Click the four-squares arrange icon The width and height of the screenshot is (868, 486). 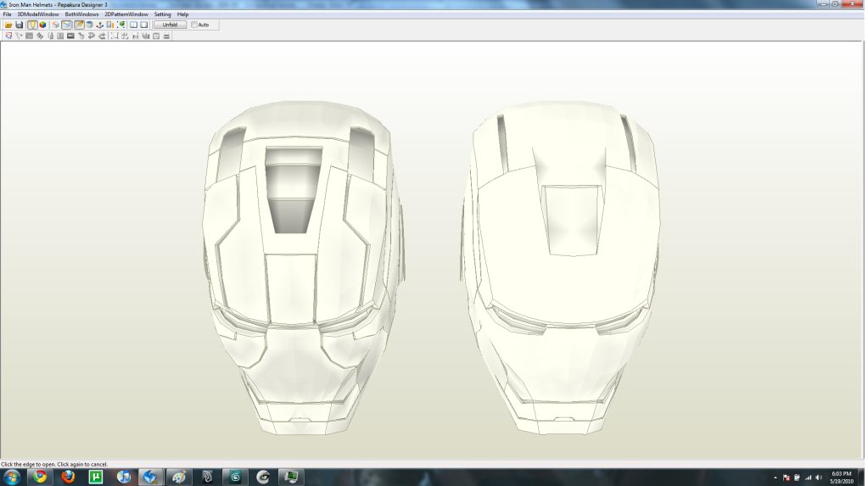[x=125, y=36]
